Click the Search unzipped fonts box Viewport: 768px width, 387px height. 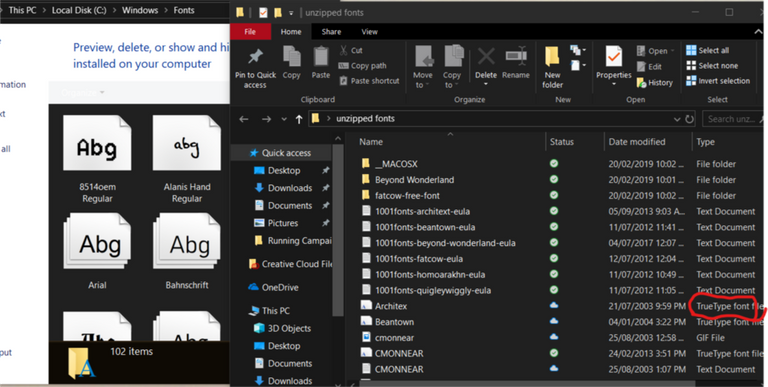coord(734,119)
